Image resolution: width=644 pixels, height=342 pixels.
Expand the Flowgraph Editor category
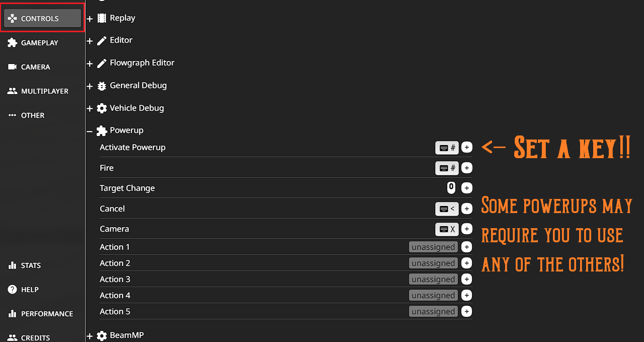(90, 63)
